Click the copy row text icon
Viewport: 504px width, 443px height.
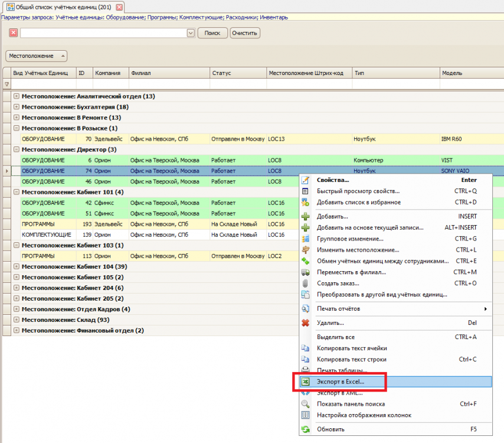tap(305, 359)
